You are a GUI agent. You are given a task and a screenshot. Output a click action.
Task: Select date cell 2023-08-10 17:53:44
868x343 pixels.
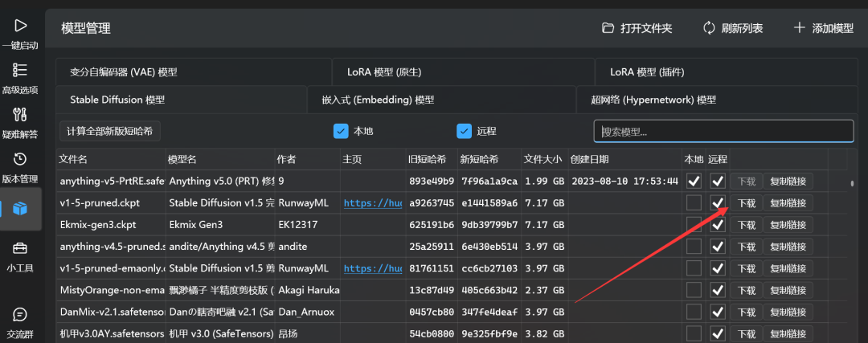624,181
